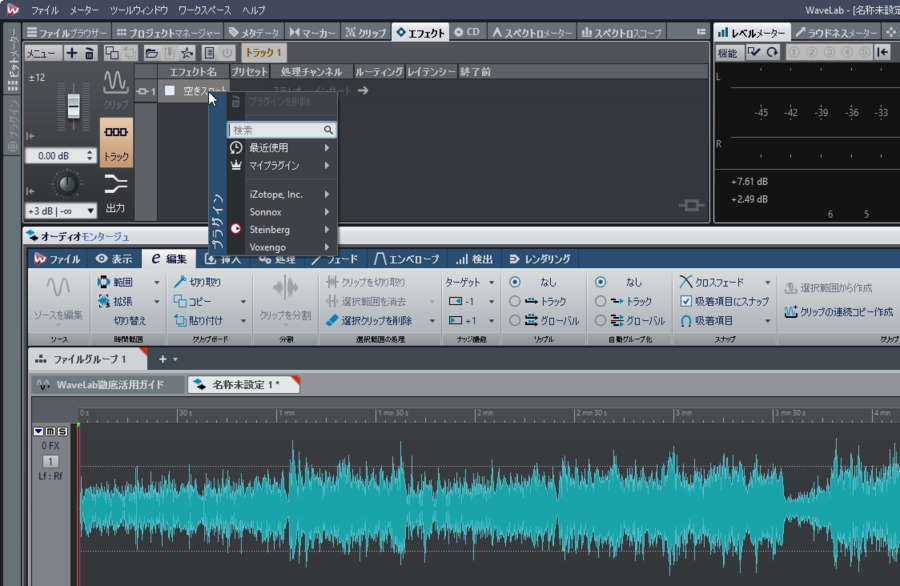Click the Extend selection item
This screenshot has width=900, height=586.
pos(115,301)
